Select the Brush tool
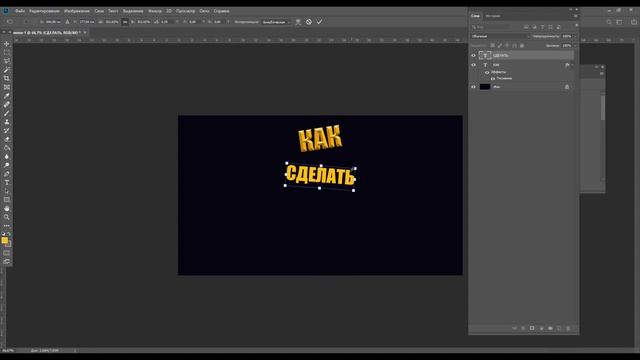640x360 pixels. (7, 113)
